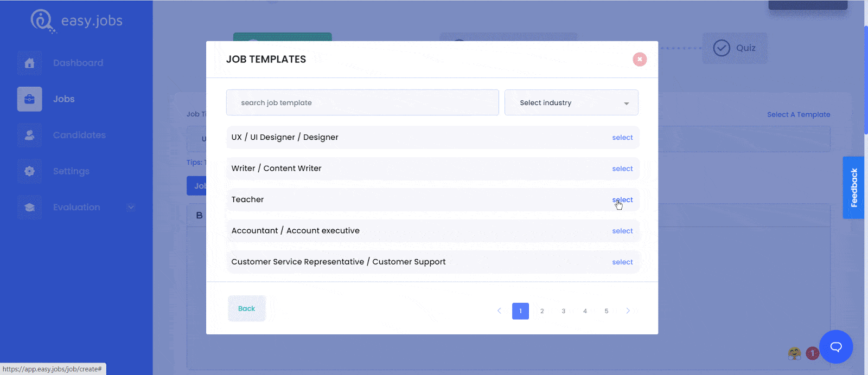Image resolution: width=868 pixels, height=375 pixels.
Task: Click the JOB TEMPLATES heading
Action: pyautogui.click(x=266, y=60)
